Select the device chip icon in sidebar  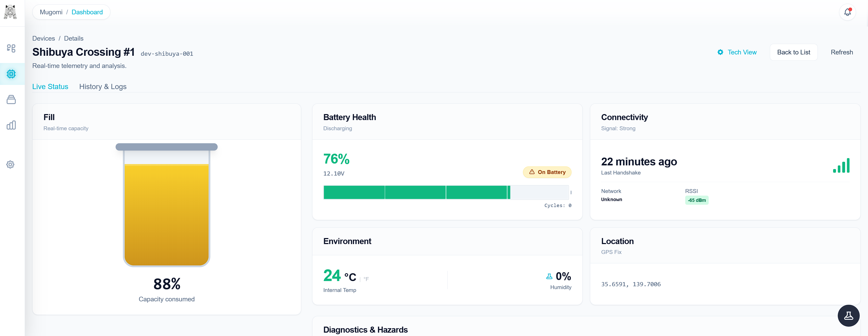pos(11,74)
